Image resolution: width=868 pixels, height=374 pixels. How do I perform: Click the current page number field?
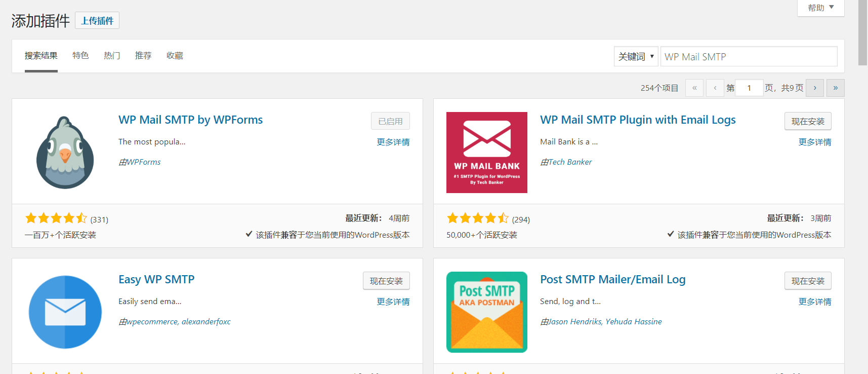point(749,88)
